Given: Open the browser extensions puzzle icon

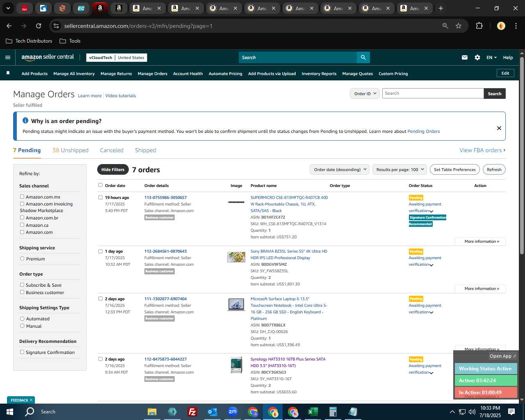Looking at the screenshot, I should [x=479, y=26].
